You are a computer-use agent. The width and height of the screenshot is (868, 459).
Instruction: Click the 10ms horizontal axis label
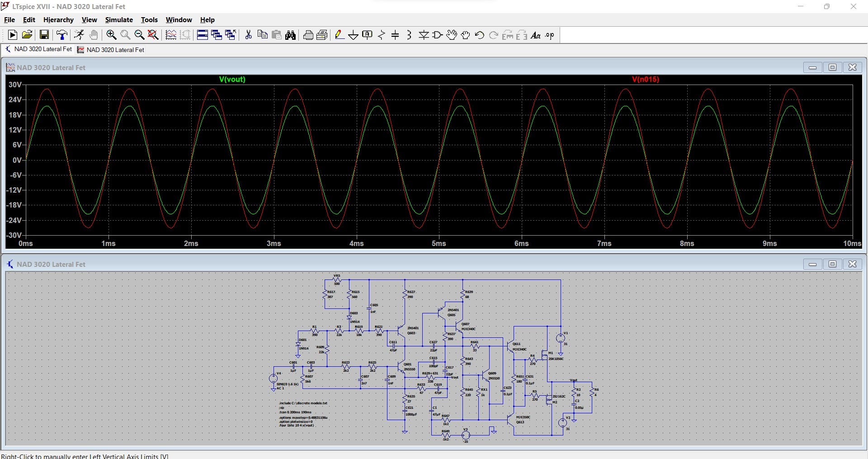[x=852, y=243]
